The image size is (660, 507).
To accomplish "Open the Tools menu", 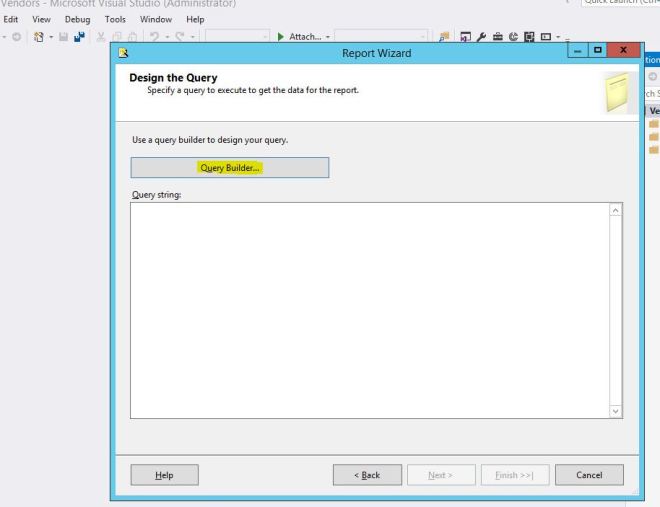I will click(x=117, y=19).
